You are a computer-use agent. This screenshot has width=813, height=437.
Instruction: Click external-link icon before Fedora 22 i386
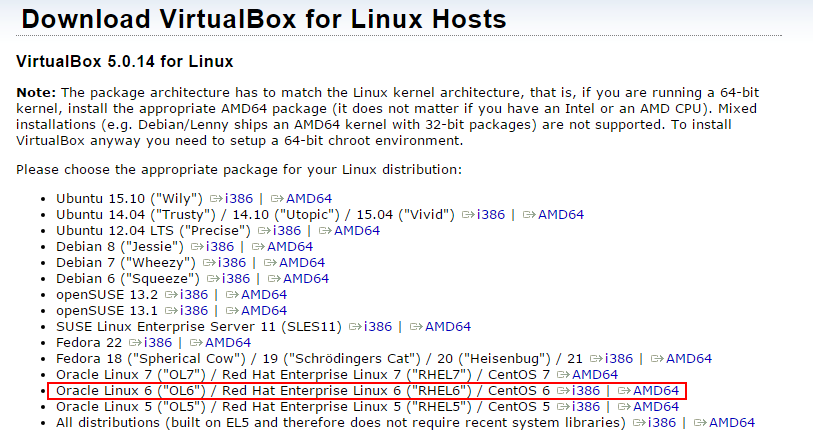point(136,343)
